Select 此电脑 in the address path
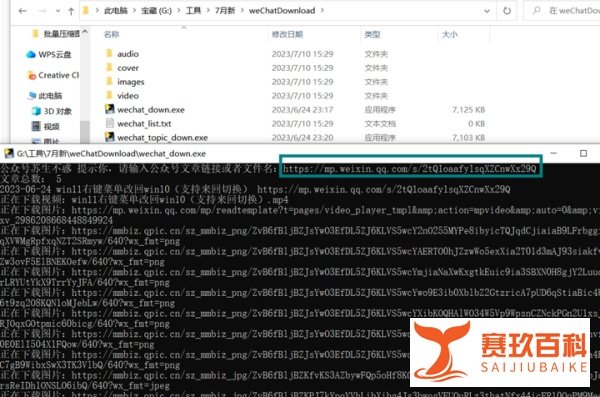The image size is (600, 397). (x=116, y=10)
